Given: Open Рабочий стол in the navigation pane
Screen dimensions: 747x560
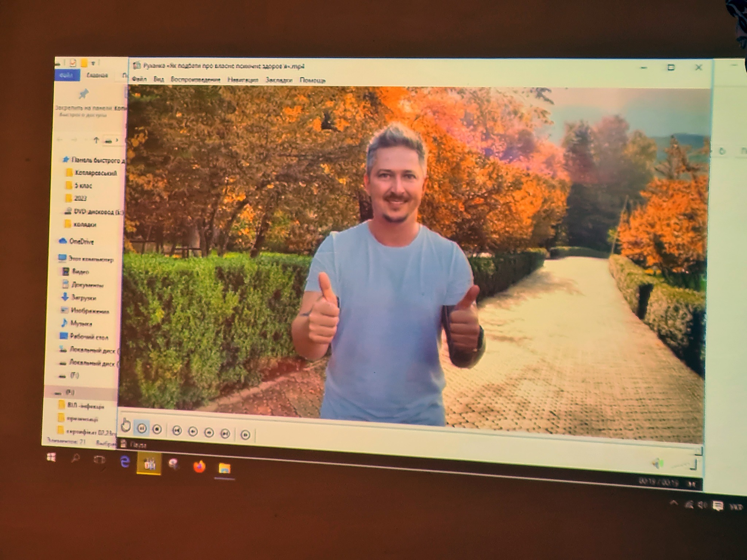Looking at the screenshot, I should (84, 337).
